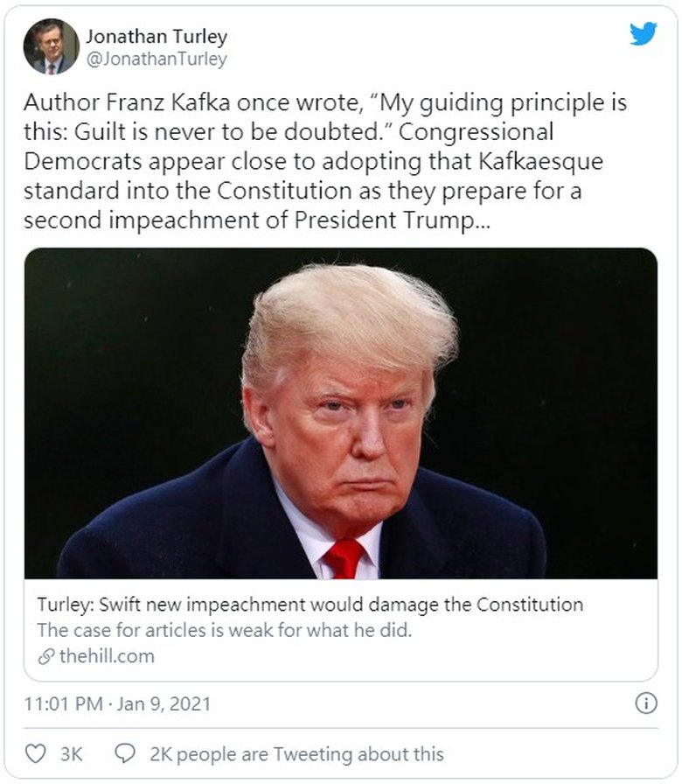Screen dimensions: 682x784
Task: Open the 'Swift new impeachment' article headline
Action: pos(310,604)
